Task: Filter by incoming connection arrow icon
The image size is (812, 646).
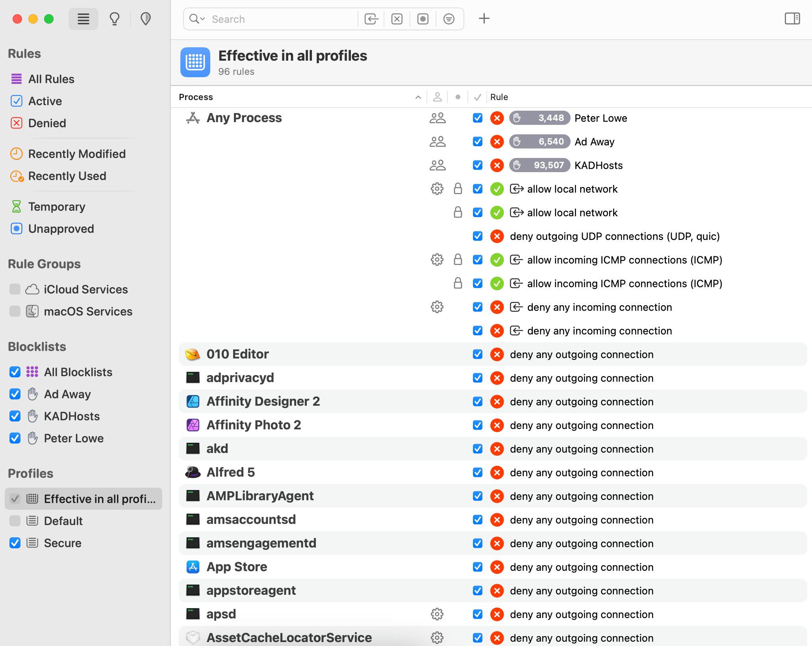Action: tap(371, 19)
